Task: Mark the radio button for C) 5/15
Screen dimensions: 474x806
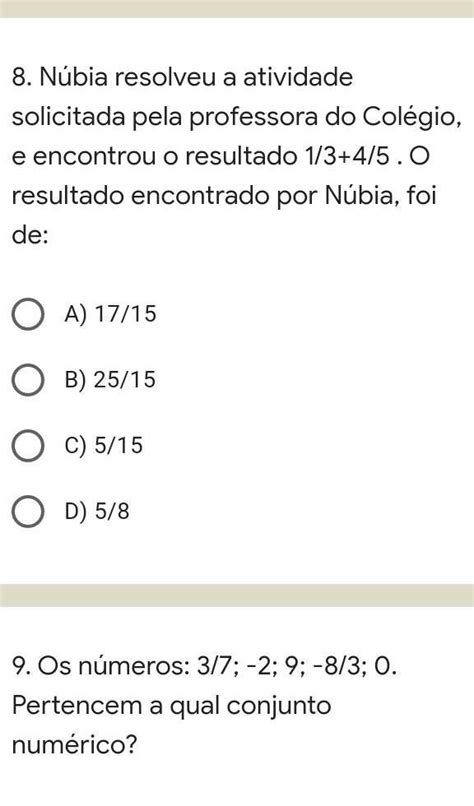Action: (27, 446)
